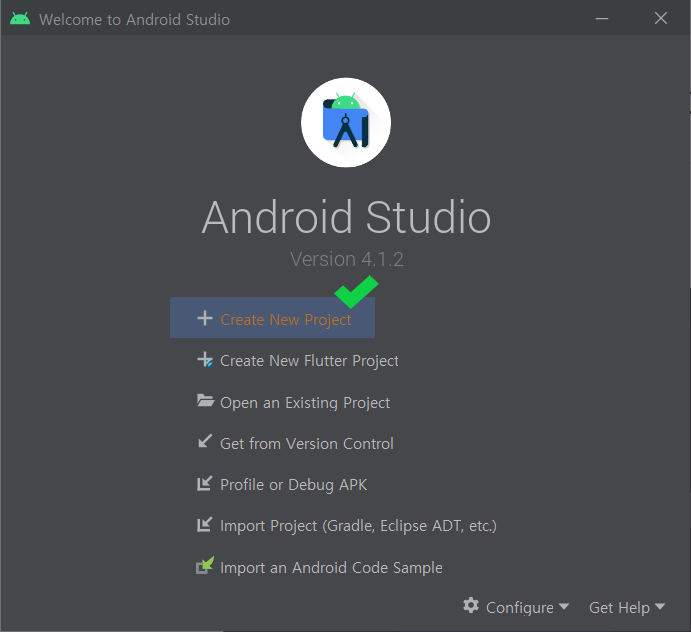Click the Configure gear icon
691x632 pixels.
coord(471,606)
